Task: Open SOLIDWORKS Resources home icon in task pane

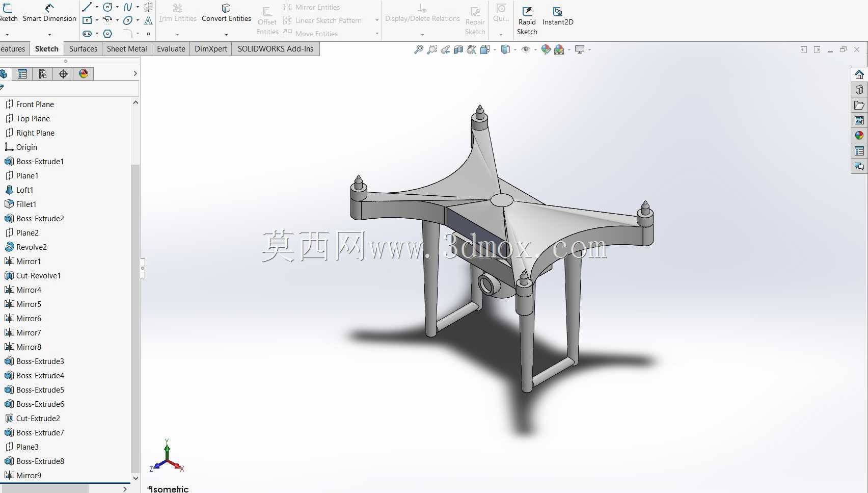Action: pyautogui.click(x=859, y=74)
